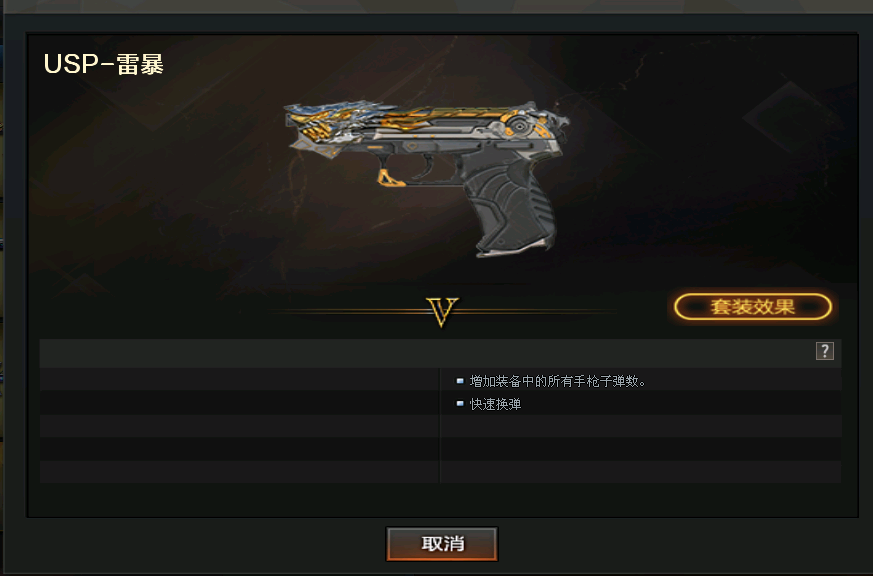Click the golden divider line right of V

[x=537, y=311]
